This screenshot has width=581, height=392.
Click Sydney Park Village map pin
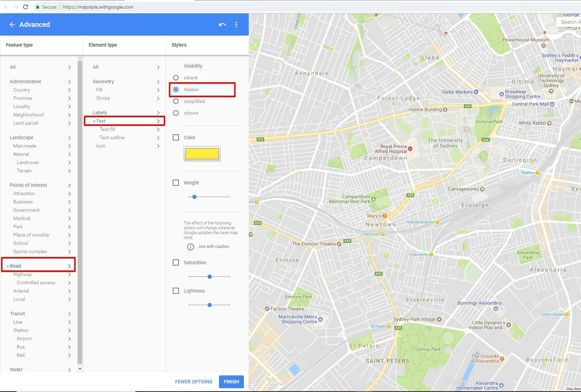point(439,319)
